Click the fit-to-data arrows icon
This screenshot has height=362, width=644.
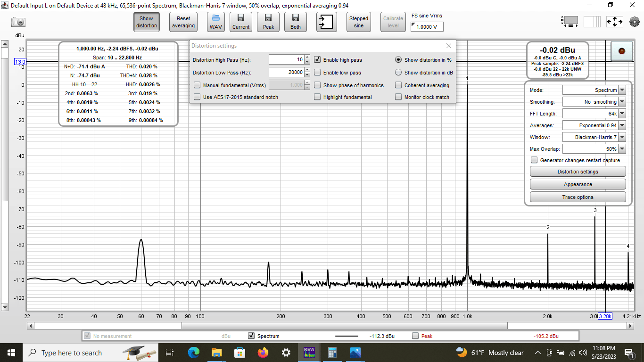pos(615,22)
